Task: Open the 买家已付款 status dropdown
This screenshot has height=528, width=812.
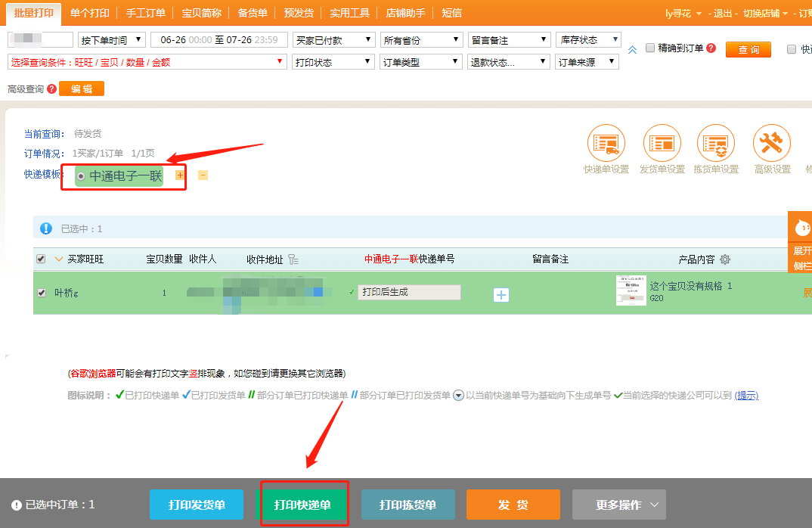Action: point(333,40)
